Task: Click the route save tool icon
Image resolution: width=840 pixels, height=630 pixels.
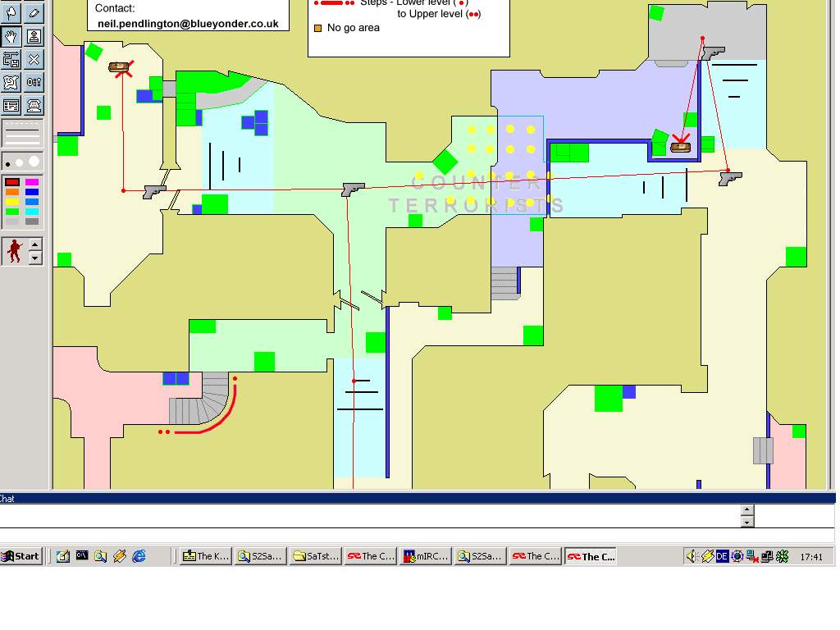Action: (11, 59)
